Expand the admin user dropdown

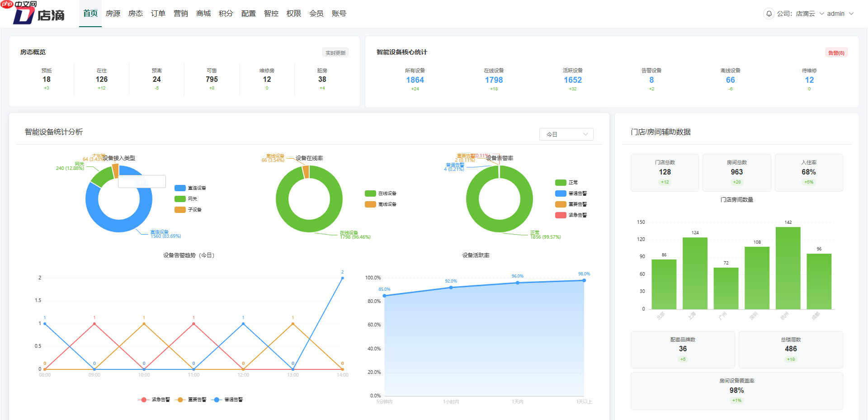pos(840,14)
